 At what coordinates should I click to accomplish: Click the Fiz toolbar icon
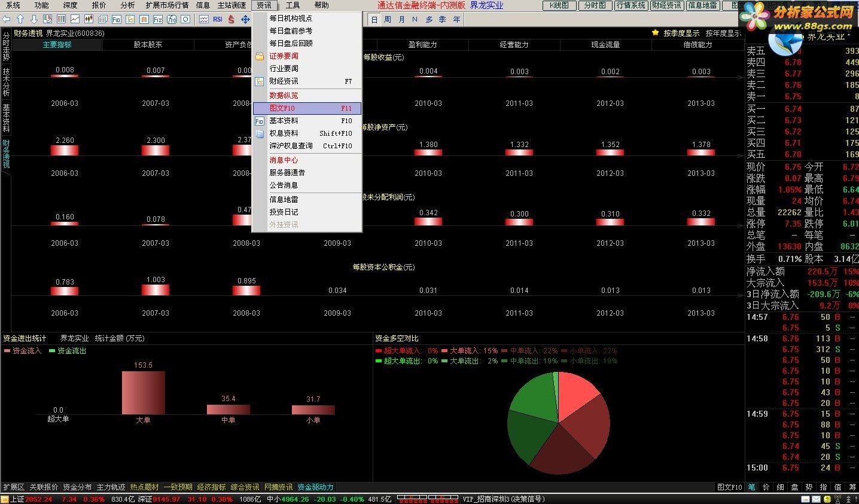[x=158, y=19]
